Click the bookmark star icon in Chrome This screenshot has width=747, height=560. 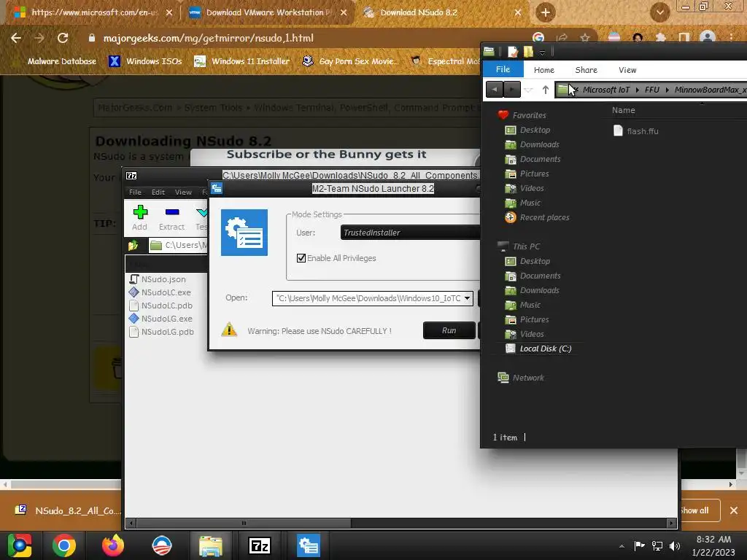[585, 38]
